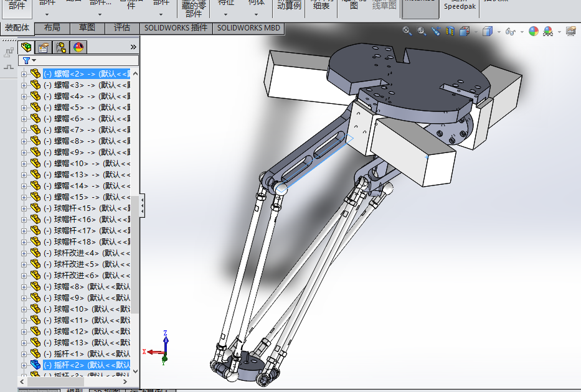Select tree row 螺帽<3>

click(x=87, y=85)
